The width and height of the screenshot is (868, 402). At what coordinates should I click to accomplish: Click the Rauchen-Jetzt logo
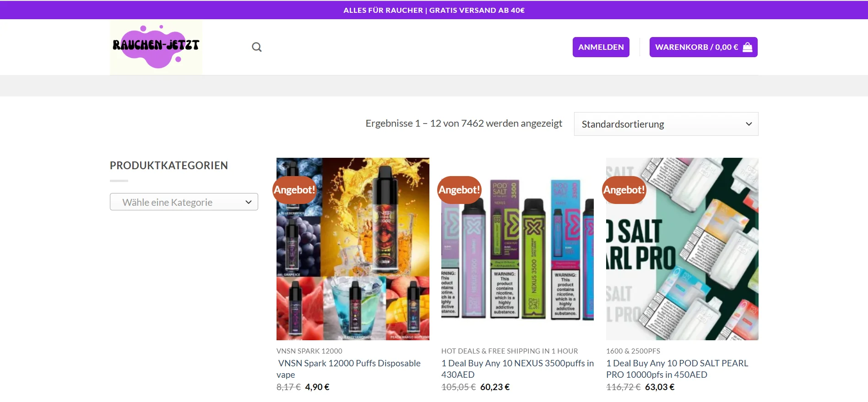tap(156, 47)
